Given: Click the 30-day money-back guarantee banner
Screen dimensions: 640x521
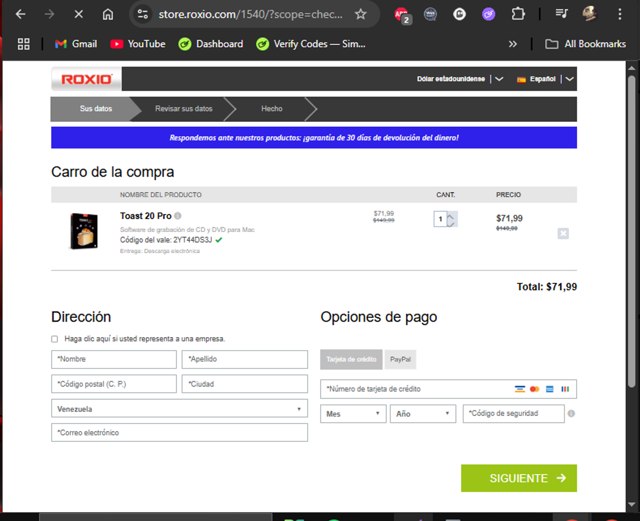Looking at the screenshot, I should 314,138.
